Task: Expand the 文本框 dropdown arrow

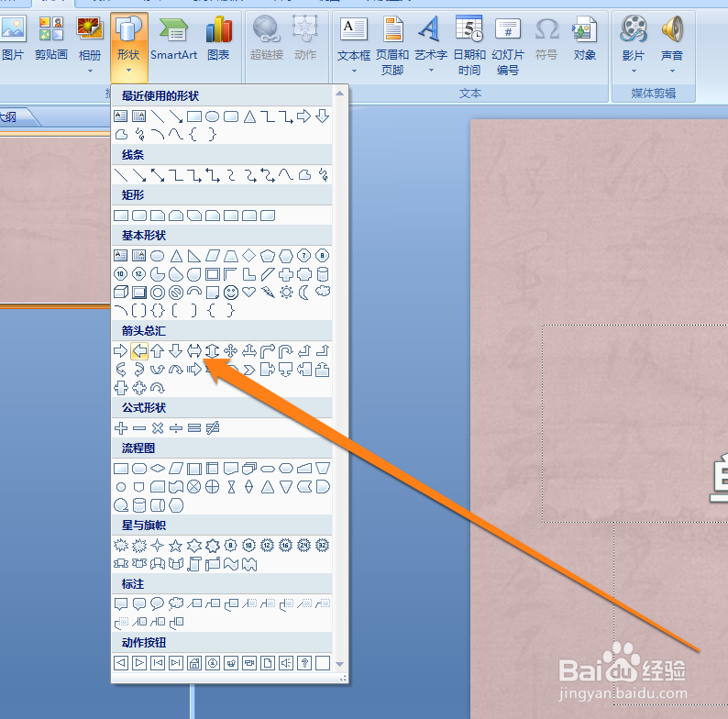Action: pyautogui.click(x=354, y=71)
